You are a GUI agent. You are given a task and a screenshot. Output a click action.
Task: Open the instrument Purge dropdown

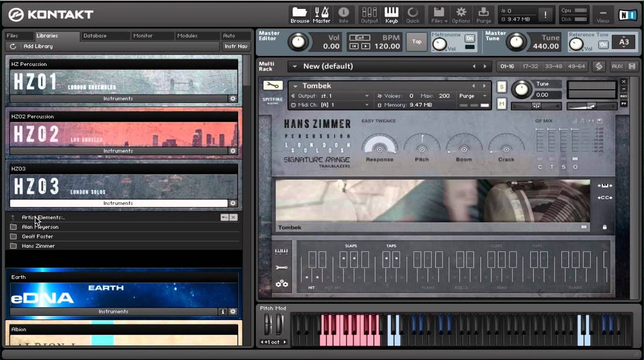485,96
